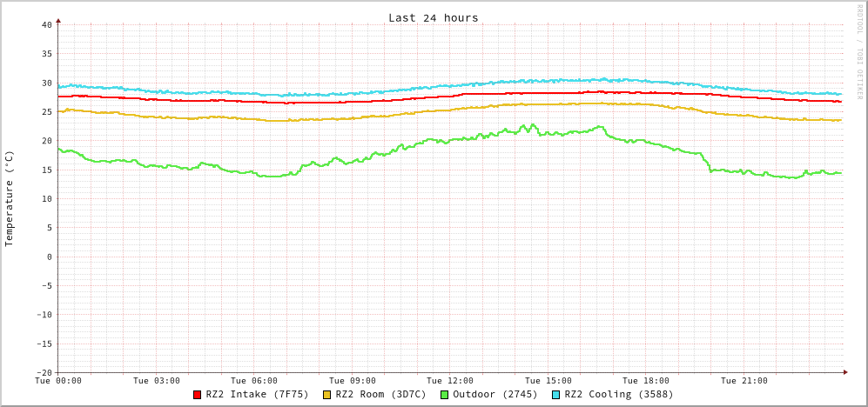Screen dimensions: 868x407
Task: Click the 10 value on the temperature axis
Action: pos(46,198)
